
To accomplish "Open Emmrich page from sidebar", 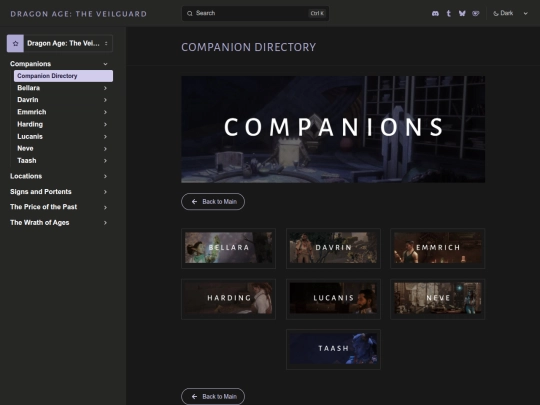I will coord(32,112).
